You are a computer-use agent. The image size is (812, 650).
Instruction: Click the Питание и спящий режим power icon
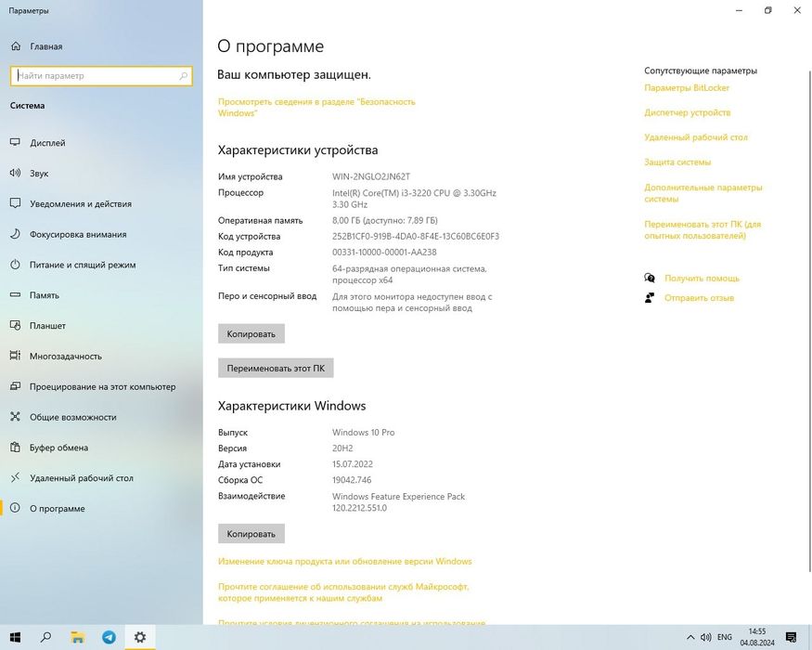coord(15,265)
